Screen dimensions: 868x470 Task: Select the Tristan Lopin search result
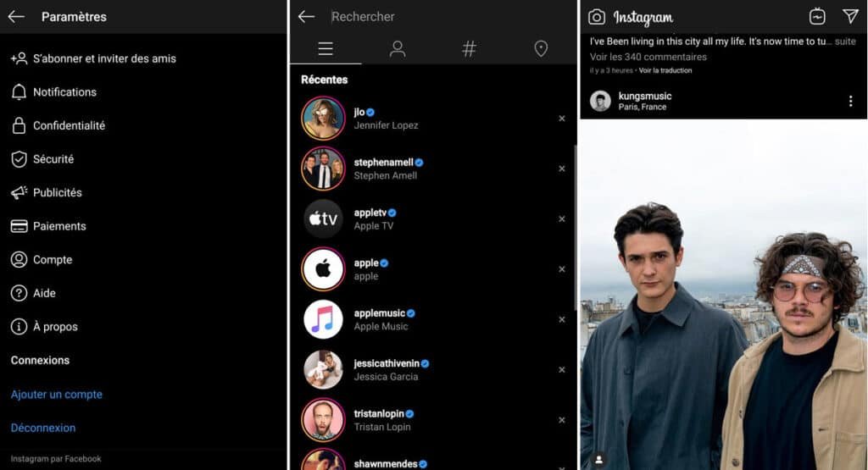click(431, 420)
